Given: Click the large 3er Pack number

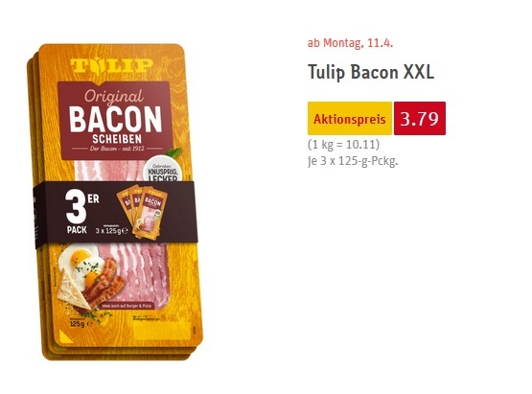Looking at the screenshot, I should pos(76,207).
